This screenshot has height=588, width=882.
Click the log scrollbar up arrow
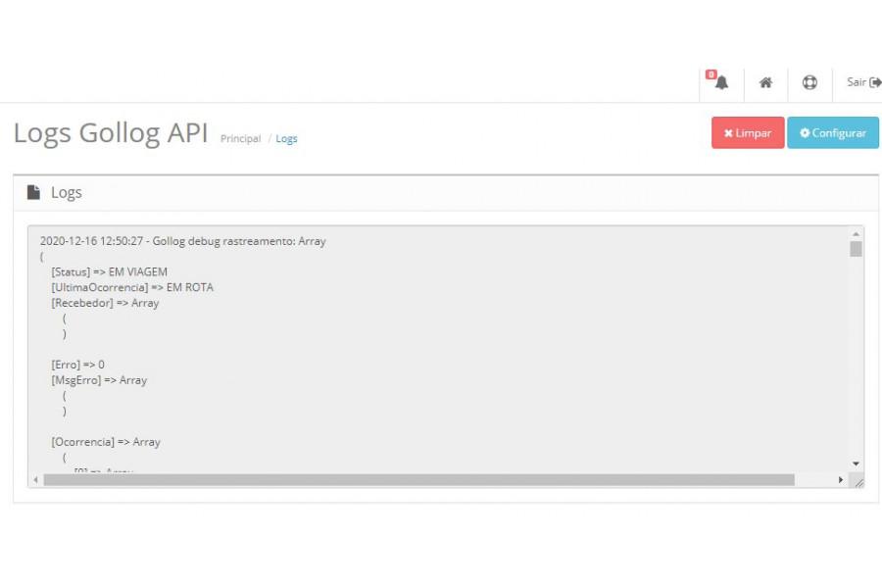pos(856,233)
